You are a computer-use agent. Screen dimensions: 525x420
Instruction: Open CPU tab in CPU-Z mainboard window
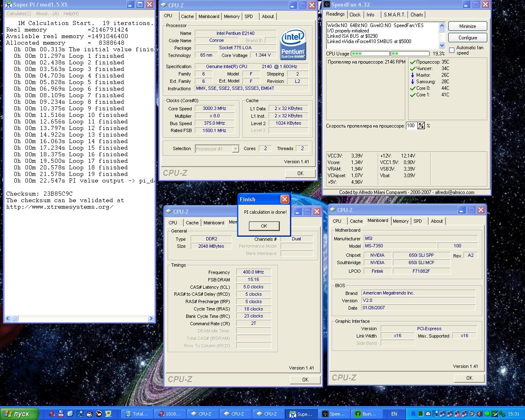tap(337, 221)
